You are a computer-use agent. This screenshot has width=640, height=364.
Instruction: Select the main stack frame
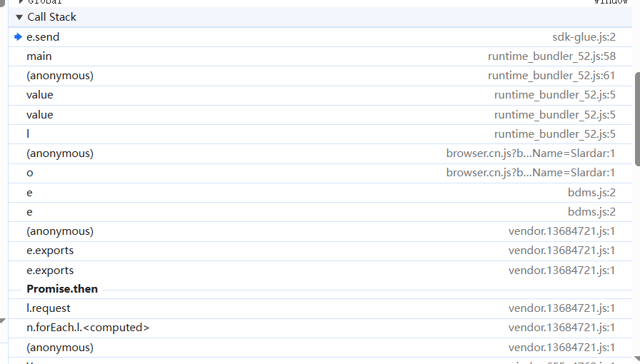tap(320, 56)
